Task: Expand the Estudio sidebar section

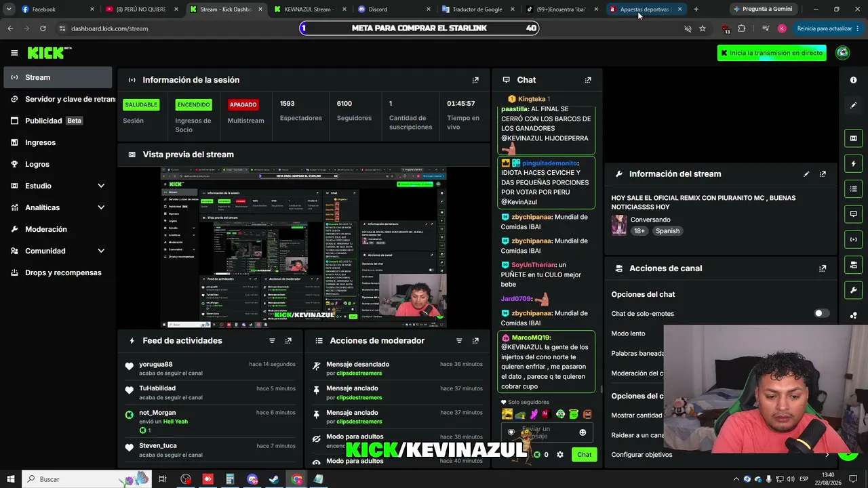Action: coord(101,186)
